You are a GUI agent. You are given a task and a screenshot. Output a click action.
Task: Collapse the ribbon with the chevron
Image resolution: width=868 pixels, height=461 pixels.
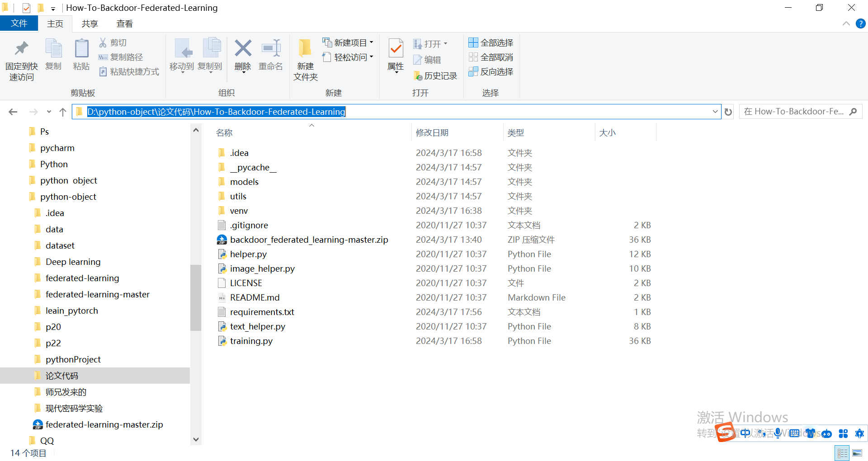(846, 24)
